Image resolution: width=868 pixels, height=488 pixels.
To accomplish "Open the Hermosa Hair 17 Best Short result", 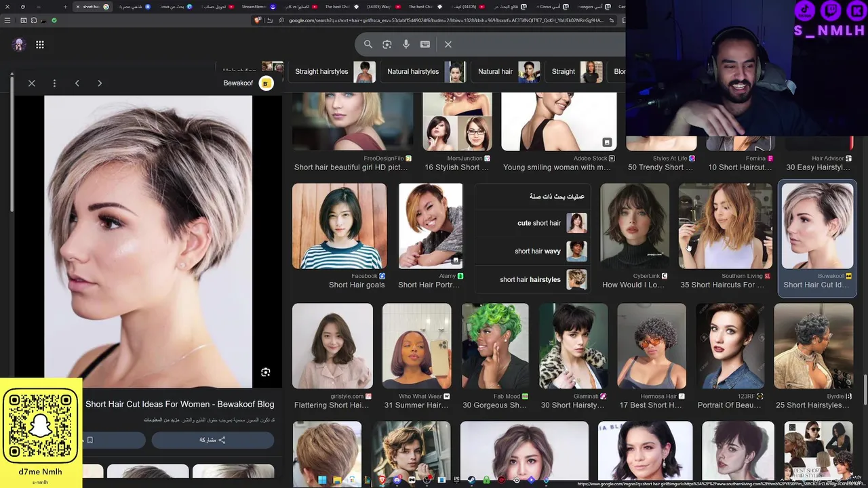I will (x=651, y=357).
